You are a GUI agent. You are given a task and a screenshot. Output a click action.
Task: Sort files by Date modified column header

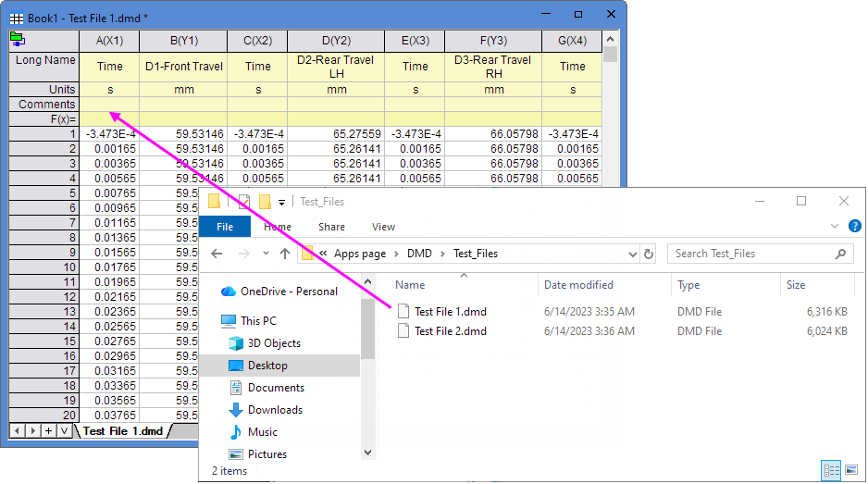pyautogui.click(x=578, y=285)
